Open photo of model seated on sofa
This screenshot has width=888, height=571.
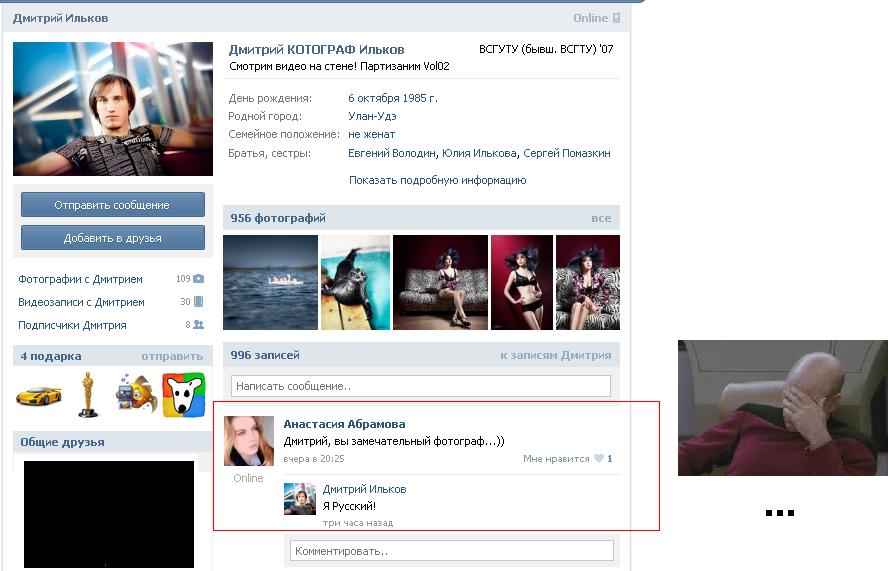point(440,282)
